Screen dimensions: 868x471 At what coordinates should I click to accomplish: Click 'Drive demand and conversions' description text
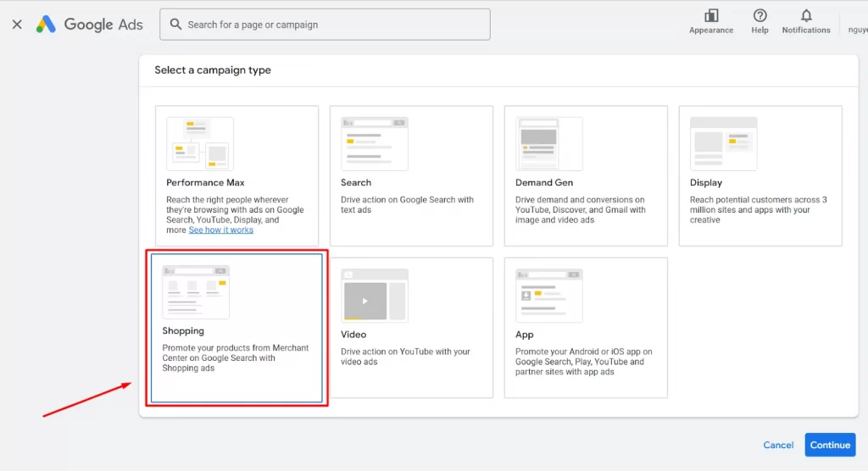click(580, 210)
